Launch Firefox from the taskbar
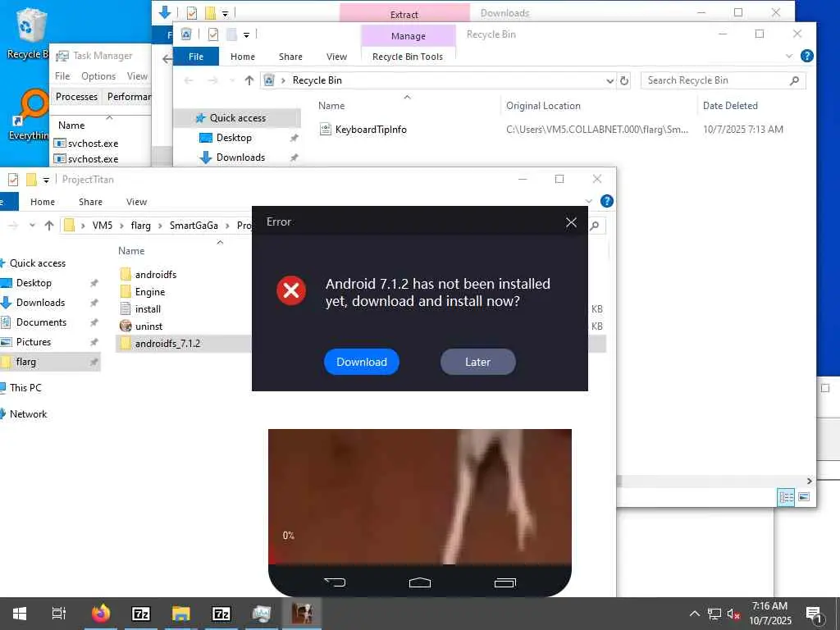This screenshot has height=630, width=840. pyautogui.click(x=101, y=614)
